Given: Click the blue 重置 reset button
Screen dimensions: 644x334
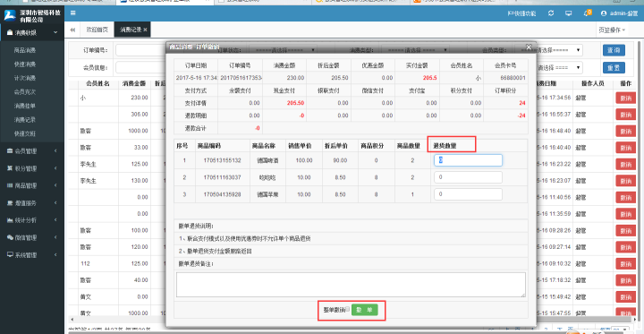Looking at the screenshot, I should tap(614, 67).
